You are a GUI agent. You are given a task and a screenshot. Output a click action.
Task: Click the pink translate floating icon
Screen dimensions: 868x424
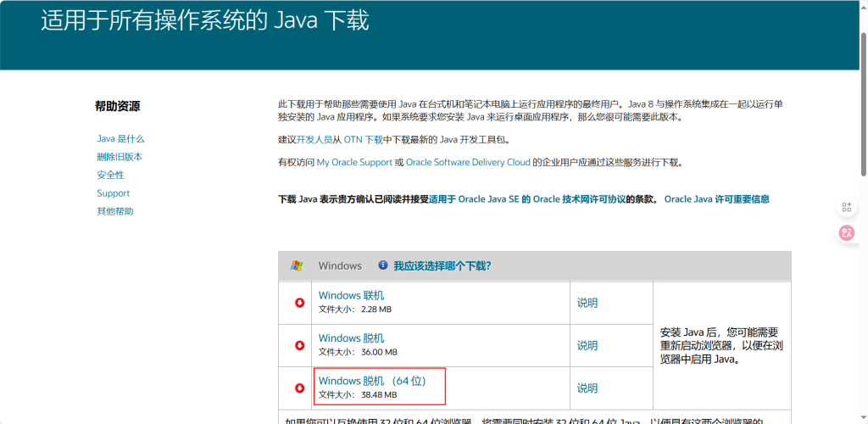[847, 233]
